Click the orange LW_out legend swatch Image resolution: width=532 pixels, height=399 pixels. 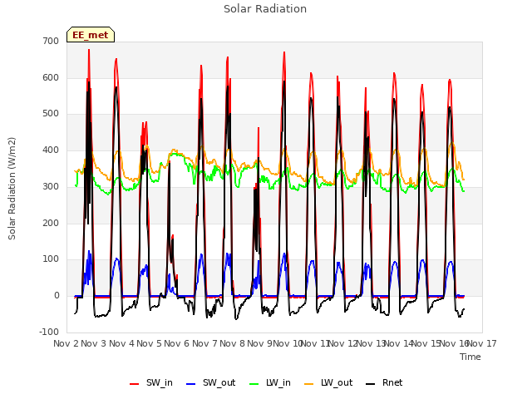[x=309, y=384]
